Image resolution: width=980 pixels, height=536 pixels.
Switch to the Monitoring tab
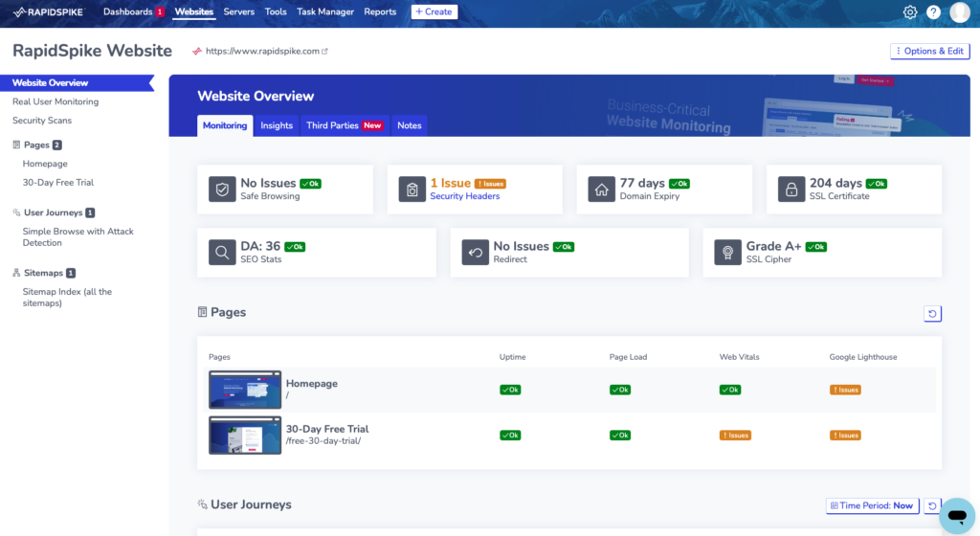click(225, 125)
